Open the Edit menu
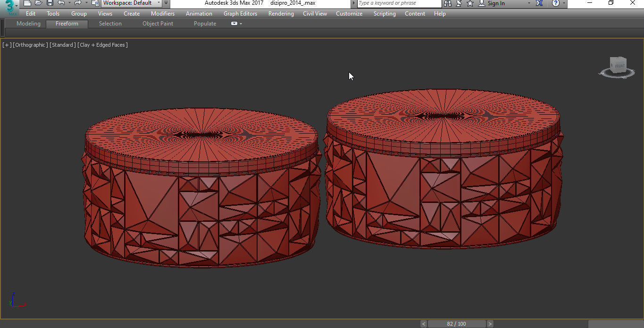This screenshot has width=644, height=328. [x=31, y=14]
